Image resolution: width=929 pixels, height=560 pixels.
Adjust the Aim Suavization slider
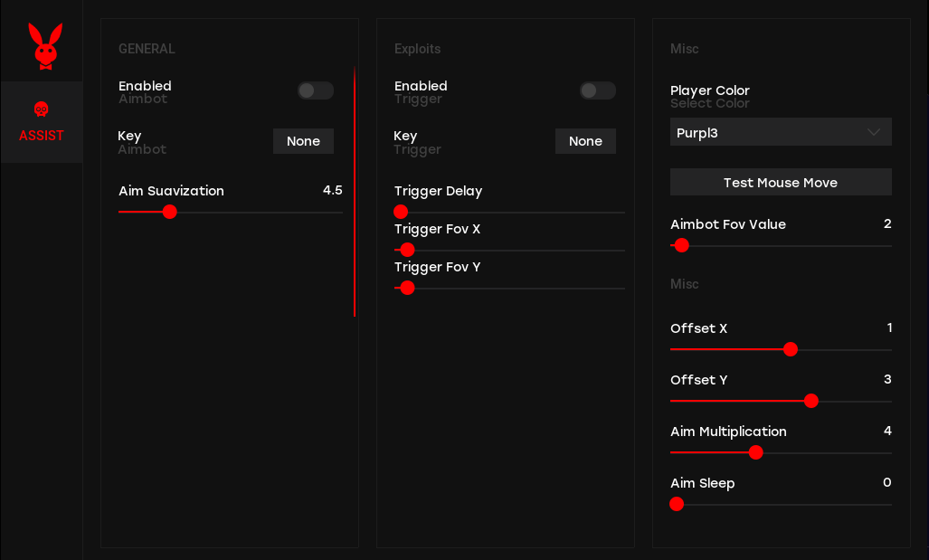click(170, 212)
